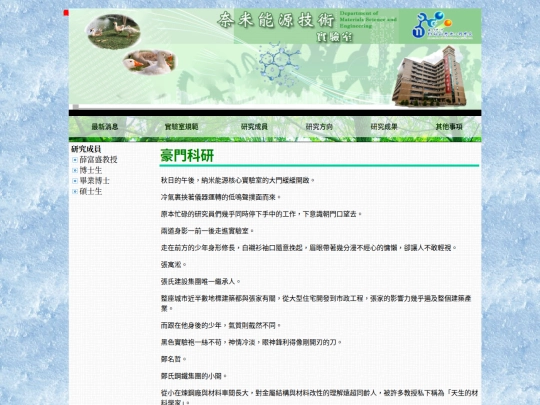
Task: Click the line 張氏建設集團唯一繼承人。
Action: (x=201, y=281)
